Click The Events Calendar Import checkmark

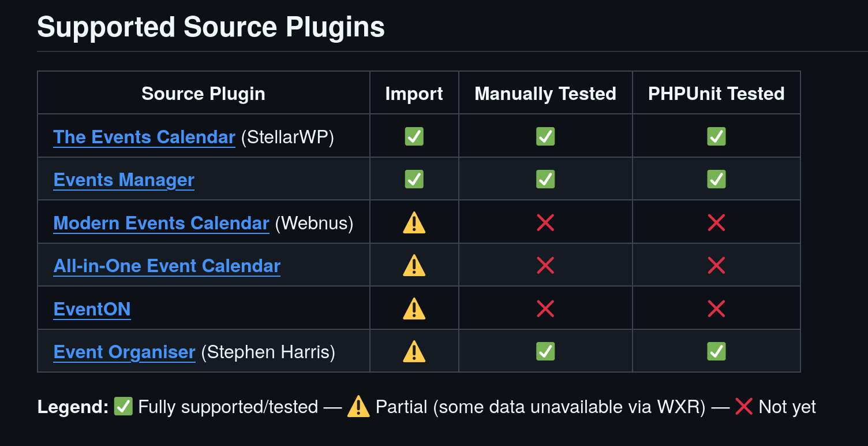coord(414,136)
